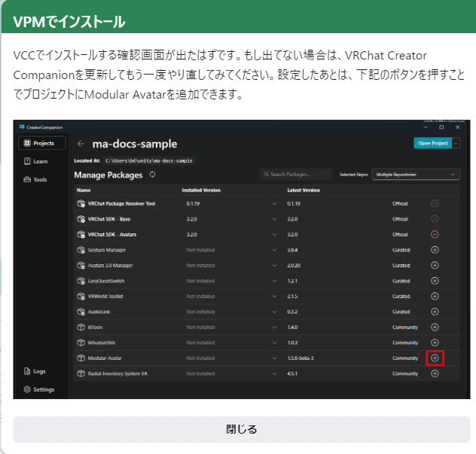Screen dimensions: 476x454
Task: Click the Open Project button
Action: pyautogui.click(x=432, y=143)
